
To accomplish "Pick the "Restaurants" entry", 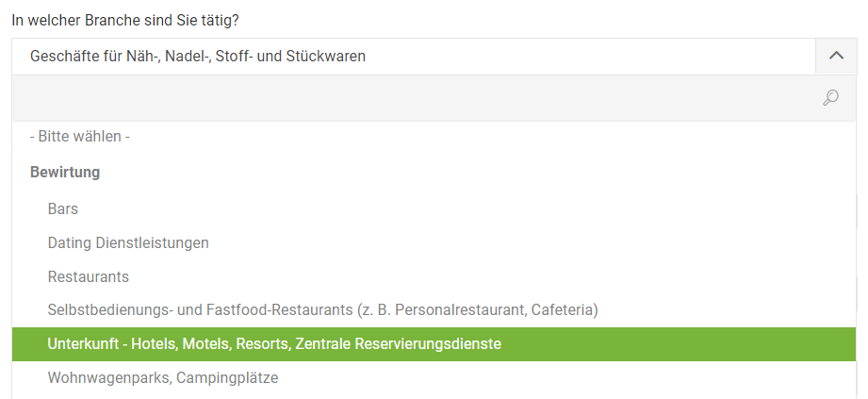I will pos(434,276).
